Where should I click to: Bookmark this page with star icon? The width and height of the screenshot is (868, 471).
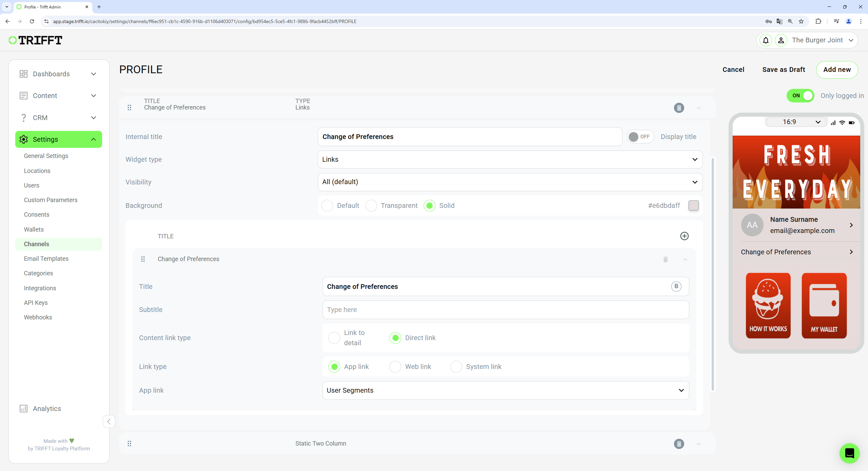(801, 21)
